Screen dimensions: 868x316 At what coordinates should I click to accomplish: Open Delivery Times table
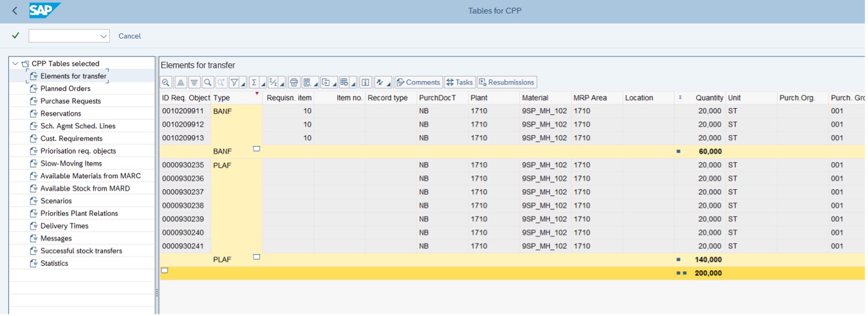point(64,226)
